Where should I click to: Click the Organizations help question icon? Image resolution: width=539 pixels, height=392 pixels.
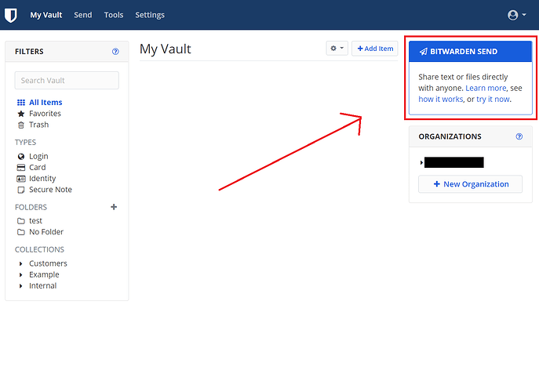pos(519,136)
